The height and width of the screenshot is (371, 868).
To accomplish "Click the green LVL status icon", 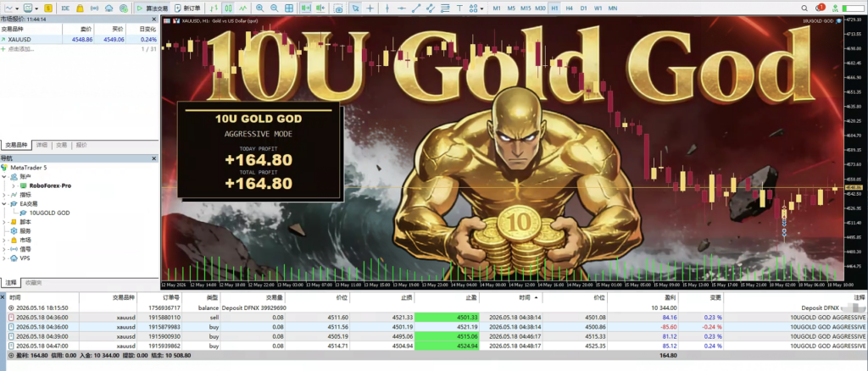I will click(x=836, y=8).
